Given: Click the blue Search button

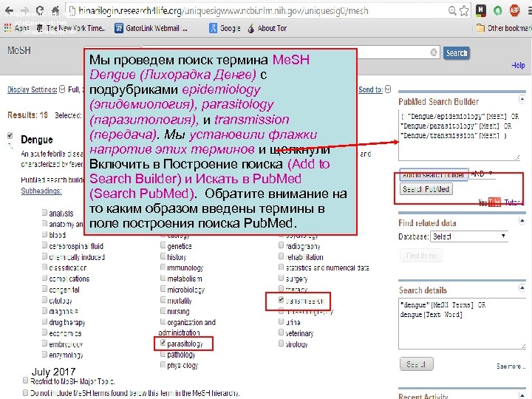Looking at the screenshot, I should [457, 53].
